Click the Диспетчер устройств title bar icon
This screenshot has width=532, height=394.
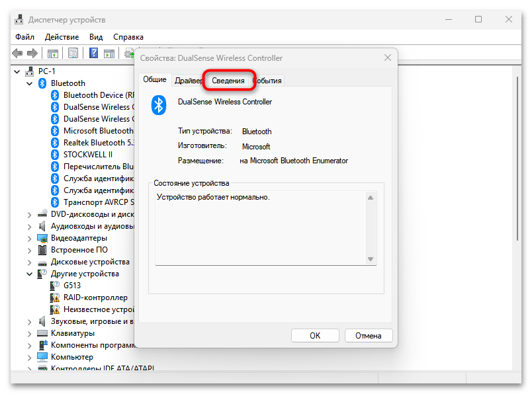(19, 20)
